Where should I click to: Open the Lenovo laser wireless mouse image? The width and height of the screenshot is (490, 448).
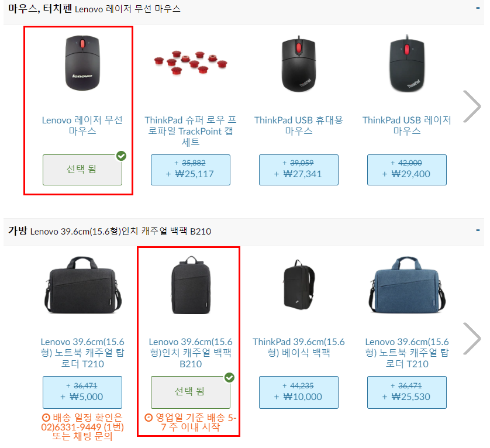(82, 63)
